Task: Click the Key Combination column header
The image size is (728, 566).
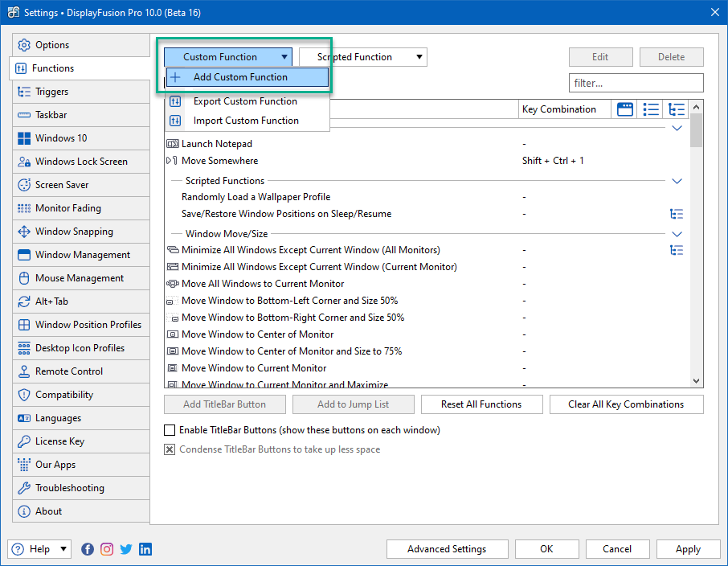Action: pos(564,109)
